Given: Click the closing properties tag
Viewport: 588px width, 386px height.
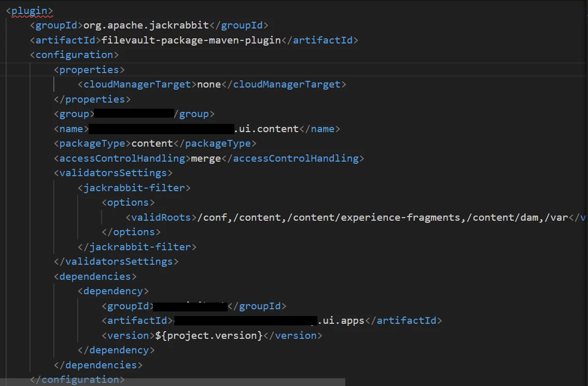Looking at the screenshot, I should coord(92,99).
